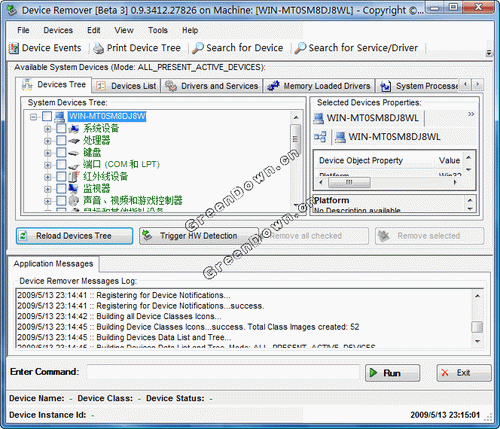Check the 监视器 checkbox
500x429 pixels.
(x=61, y=189)
